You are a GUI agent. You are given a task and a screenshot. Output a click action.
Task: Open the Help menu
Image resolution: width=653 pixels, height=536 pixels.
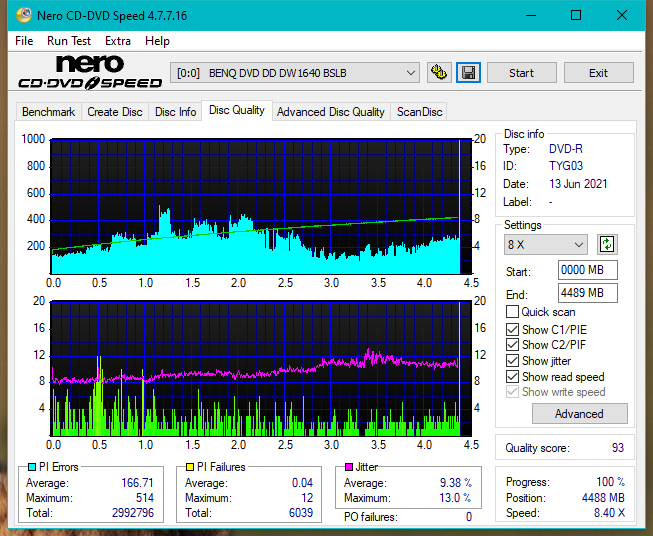tap(157, 41)
